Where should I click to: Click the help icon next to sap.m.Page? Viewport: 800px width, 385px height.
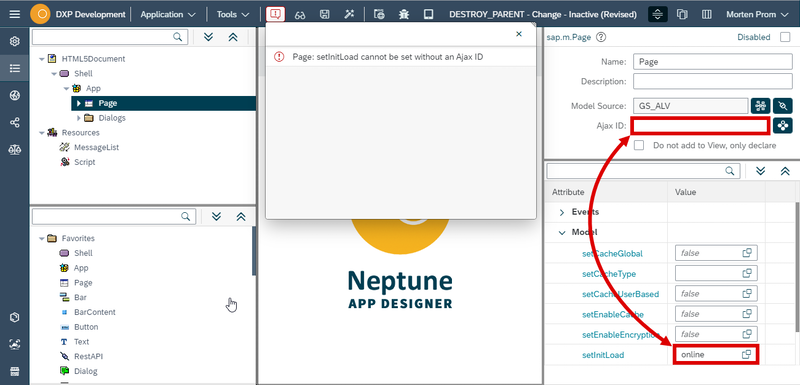[x=601, y=37]
